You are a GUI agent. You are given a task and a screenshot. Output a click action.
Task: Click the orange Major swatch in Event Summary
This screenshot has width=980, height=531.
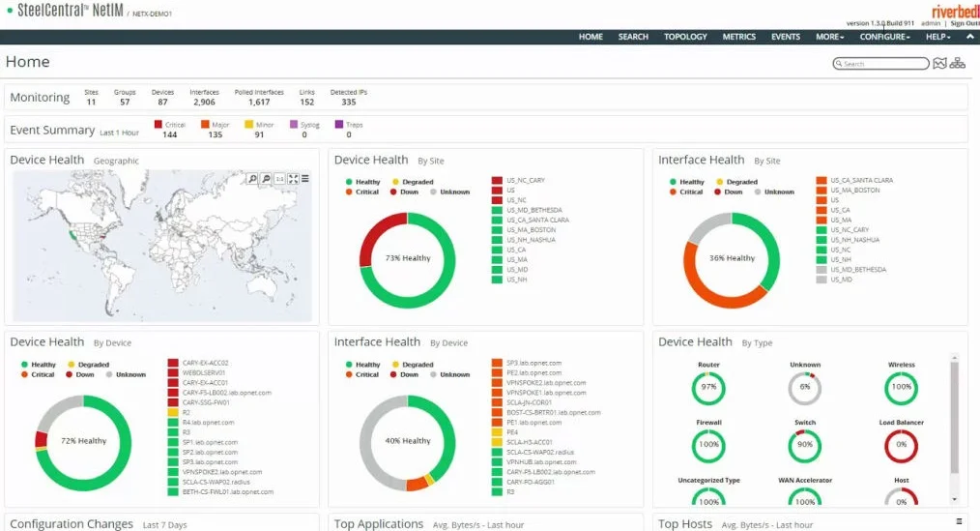coord(204,125)
